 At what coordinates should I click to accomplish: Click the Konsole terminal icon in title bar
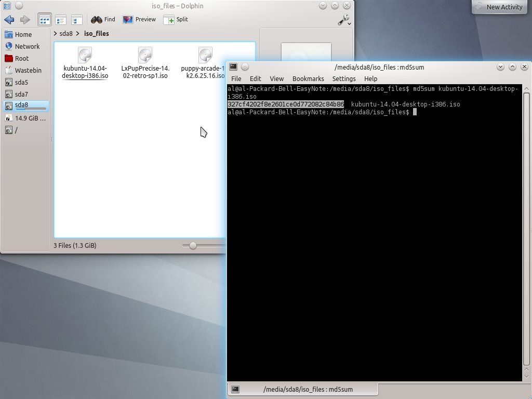click(233, 67)
